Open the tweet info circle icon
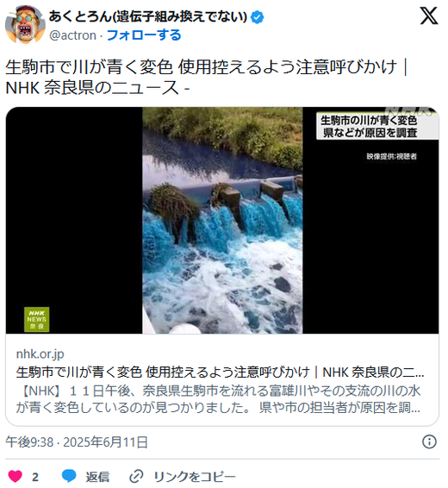The image size is (448, 488). click(429, 441)
